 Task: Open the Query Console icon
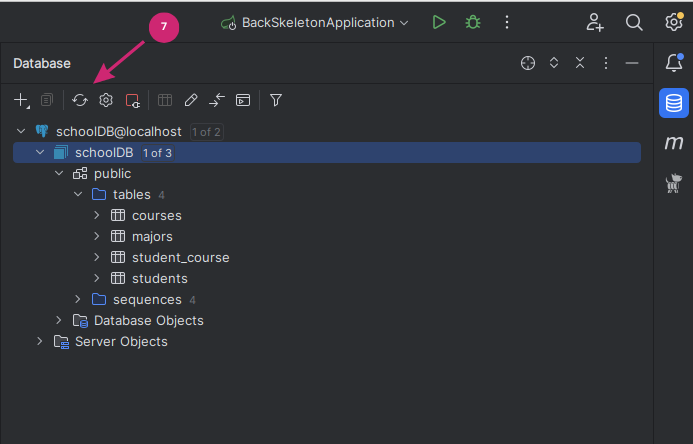(x=243, y=100)
